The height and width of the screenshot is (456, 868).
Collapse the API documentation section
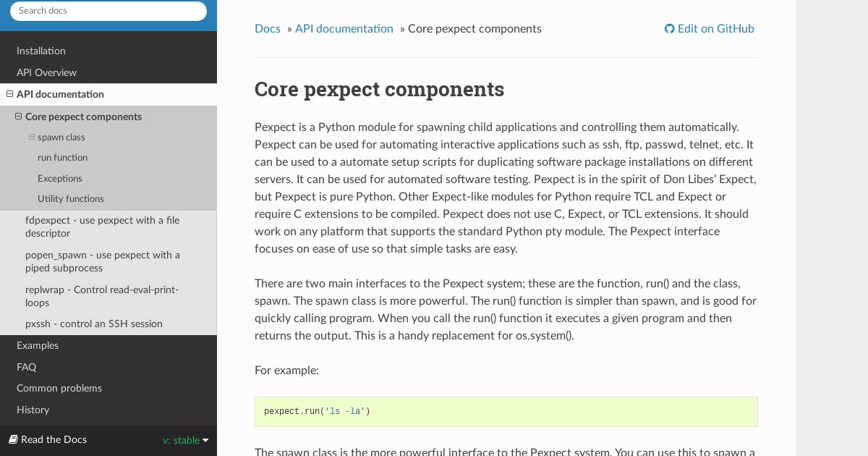pyautogui.click(x=10, y=94)
